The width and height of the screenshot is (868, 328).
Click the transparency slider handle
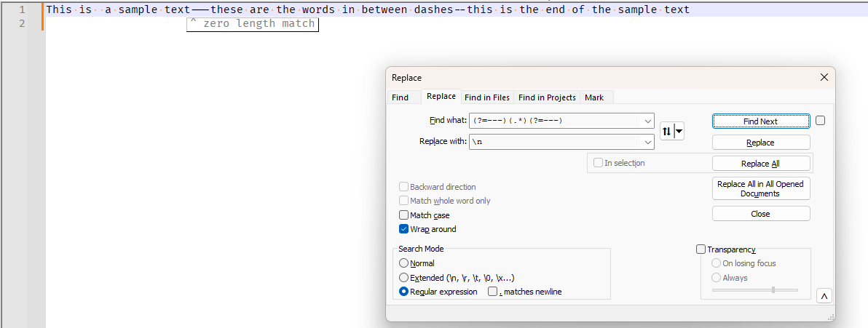point(773,289)
